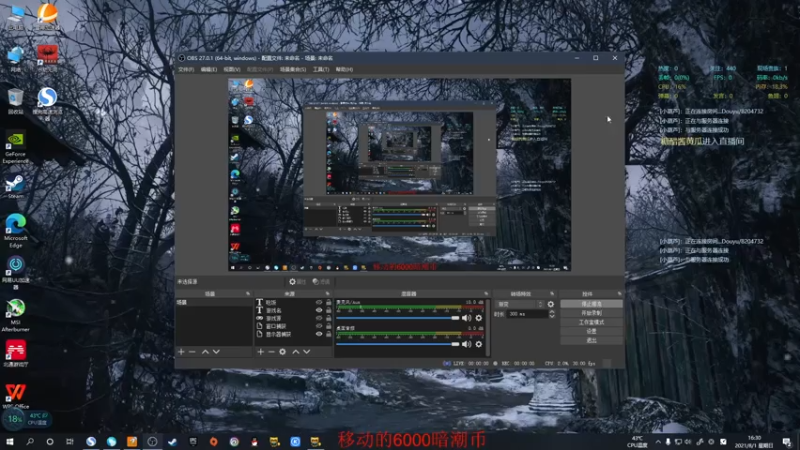Select the scene entry in scenes list

[x=214, y=303]
